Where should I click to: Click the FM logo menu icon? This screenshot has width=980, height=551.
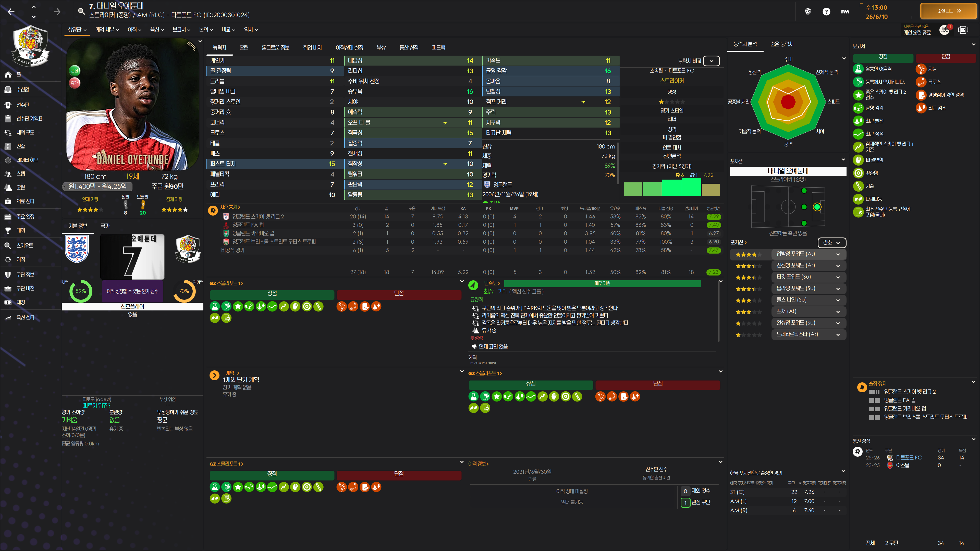point(845,11)
